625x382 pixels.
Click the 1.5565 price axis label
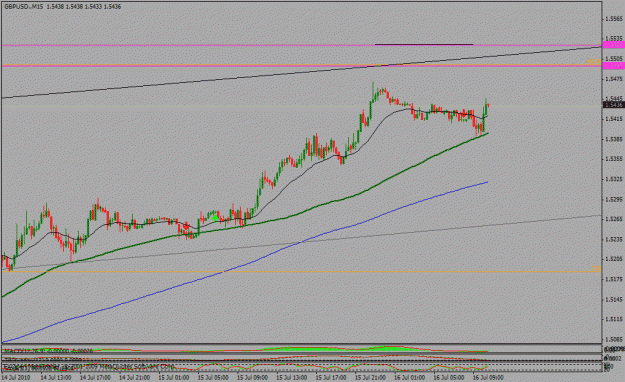pyautogui.click(x=614, y=19)
